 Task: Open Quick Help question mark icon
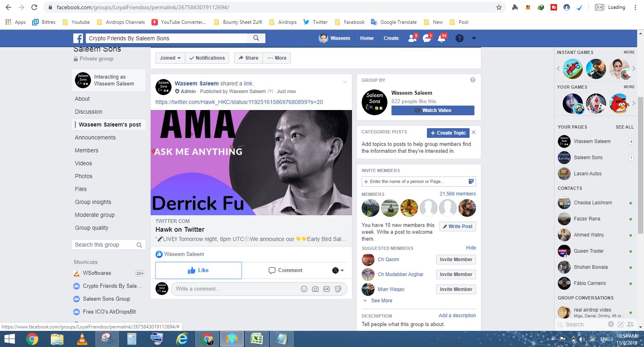(459, 38)
